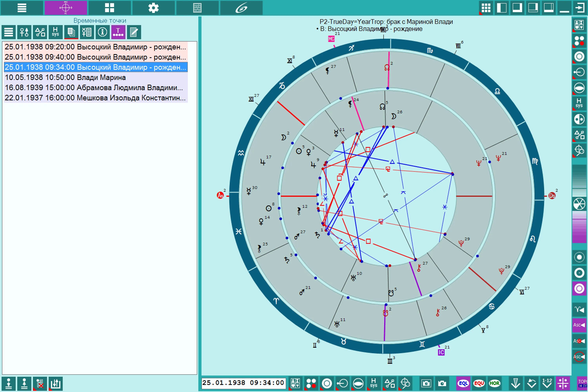Click the magnifier zoom chart icon in right sidebar
This screenshot has height=392, width=588.
(579, 151)
